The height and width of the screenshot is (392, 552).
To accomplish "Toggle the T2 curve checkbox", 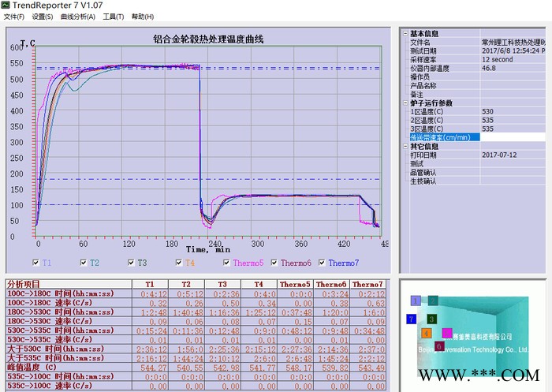I will tap(84, 263).
